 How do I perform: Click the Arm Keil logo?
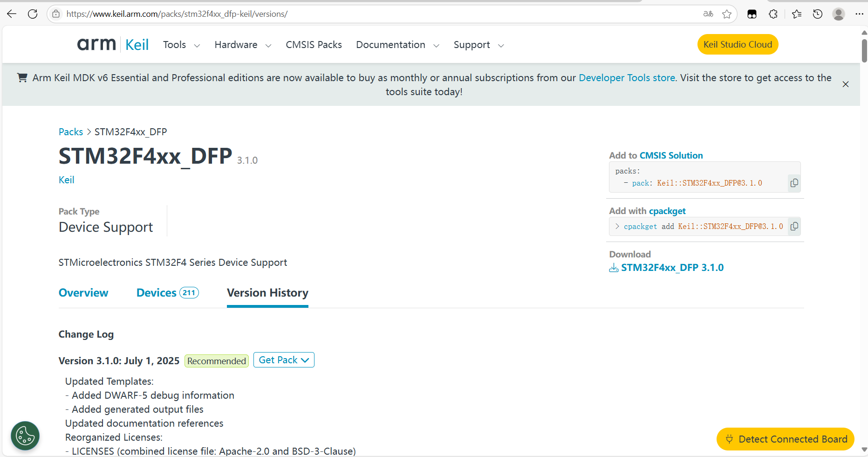[113, 44]
